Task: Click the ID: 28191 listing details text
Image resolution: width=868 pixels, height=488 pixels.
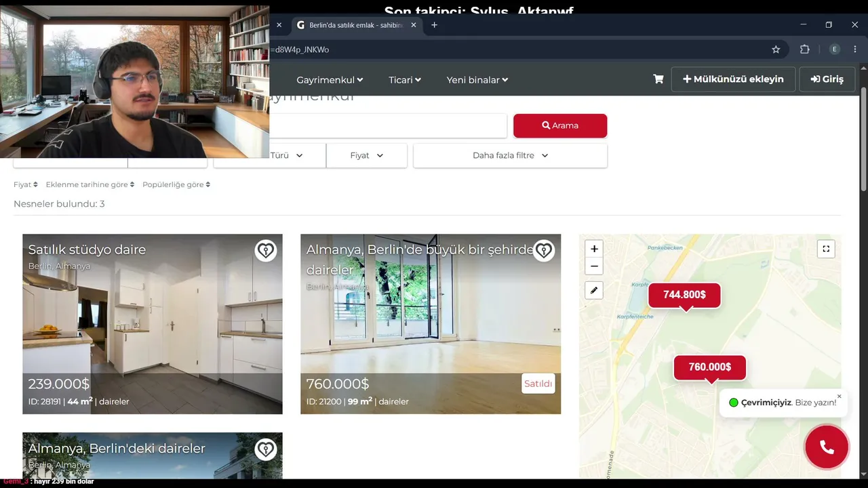Action: [x=79, y=401]
